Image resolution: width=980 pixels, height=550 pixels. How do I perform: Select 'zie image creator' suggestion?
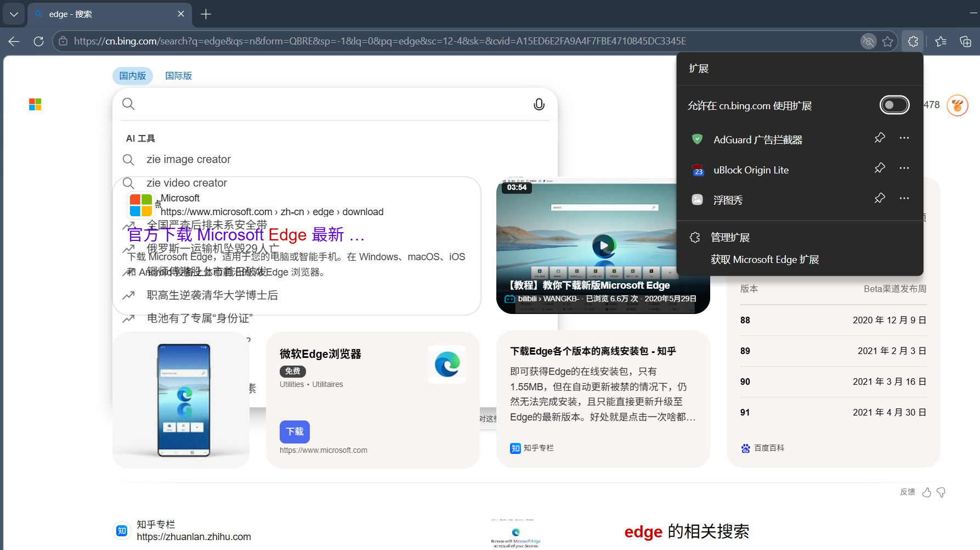pos(189,160)
